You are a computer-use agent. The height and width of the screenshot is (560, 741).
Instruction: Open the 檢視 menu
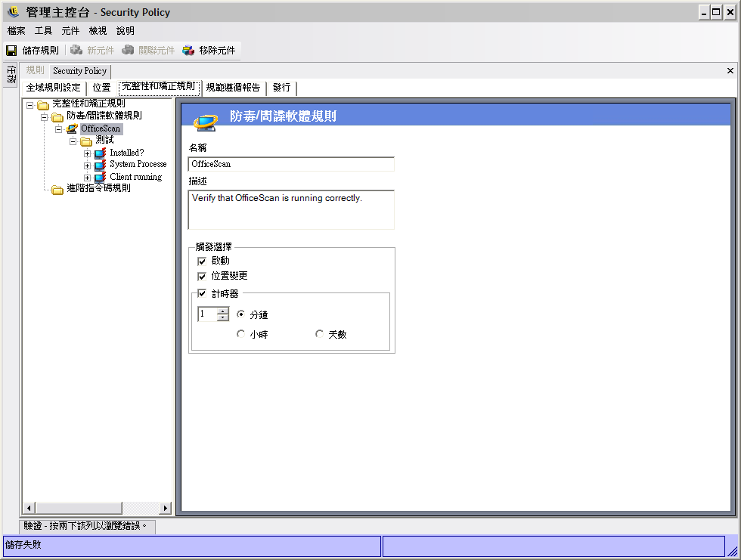[x=98, y=31]
